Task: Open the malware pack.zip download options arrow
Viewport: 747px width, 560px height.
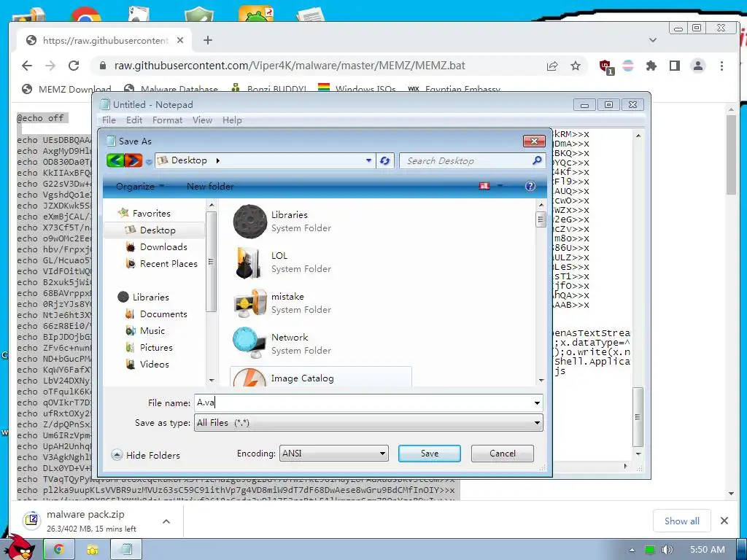Action: 166,521
